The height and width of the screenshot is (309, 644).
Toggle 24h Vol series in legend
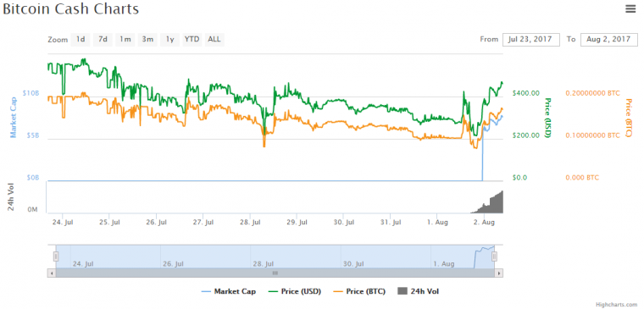pyautogui.click(x=418, y=291)
